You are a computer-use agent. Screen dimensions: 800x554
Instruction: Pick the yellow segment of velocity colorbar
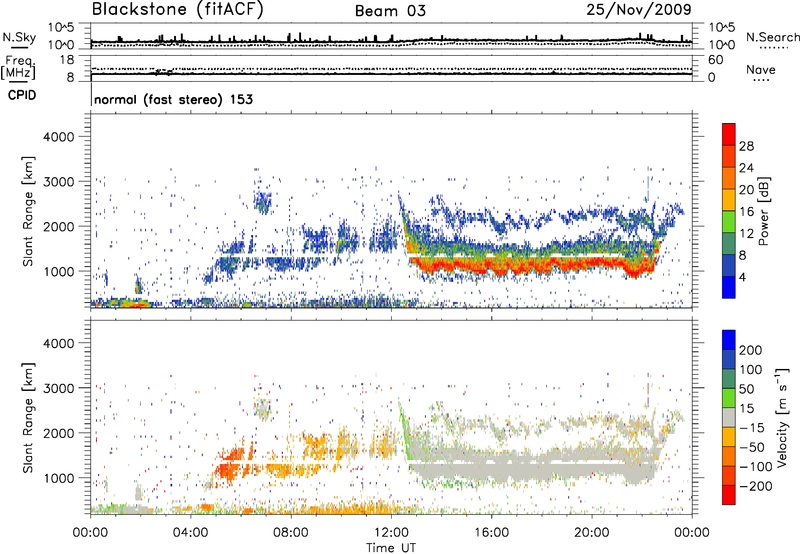(x=729, y=437)
